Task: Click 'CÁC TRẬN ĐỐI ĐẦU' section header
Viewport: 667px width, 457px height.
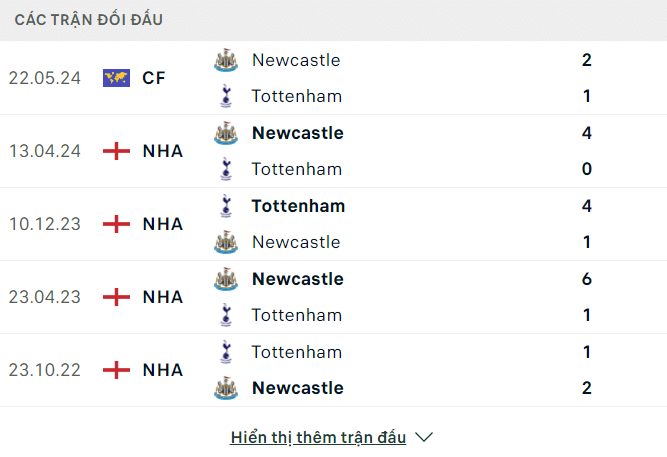Action: click(x=88, y=20)
